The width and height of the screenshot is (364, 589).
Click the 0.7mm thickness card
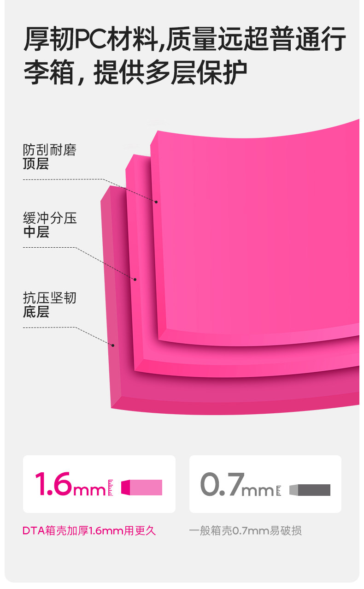[265, 484]
